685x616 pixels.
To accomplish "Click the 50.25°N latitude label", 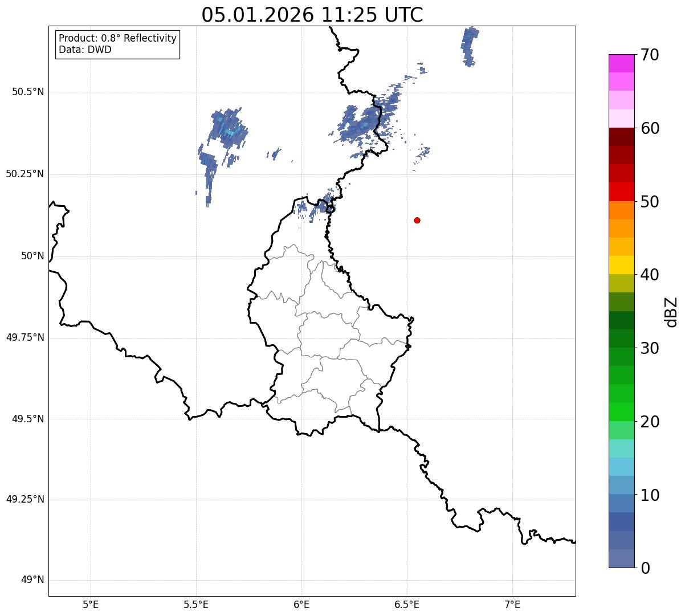I will point(25,174).
